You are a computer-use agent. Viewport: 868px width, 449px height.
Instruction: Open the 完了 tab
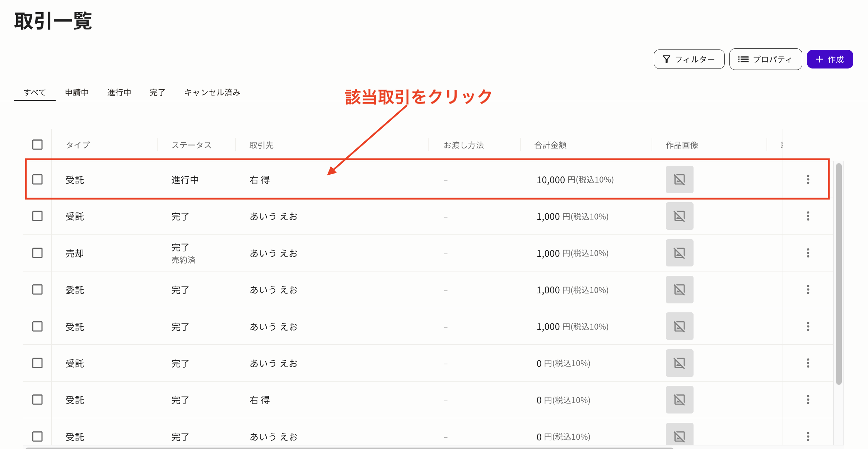pos(157,93)
